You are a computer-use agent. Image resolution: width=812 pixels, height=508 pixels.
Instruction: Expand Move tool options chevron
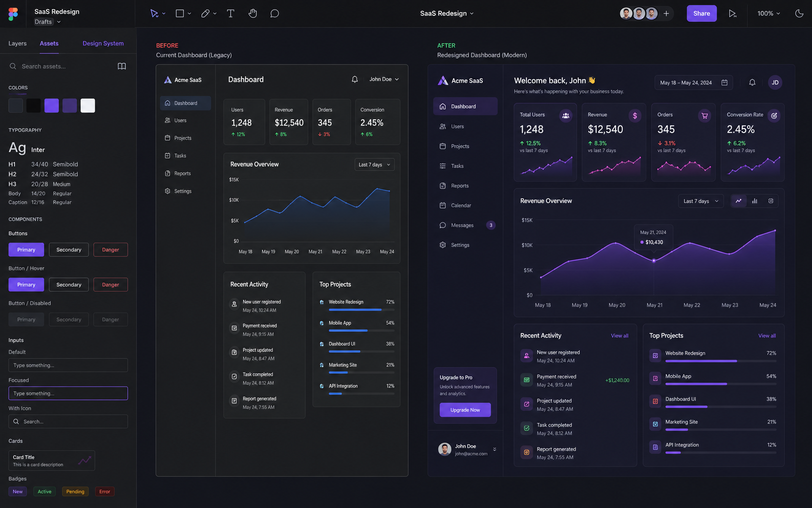(x=164, y=14)
